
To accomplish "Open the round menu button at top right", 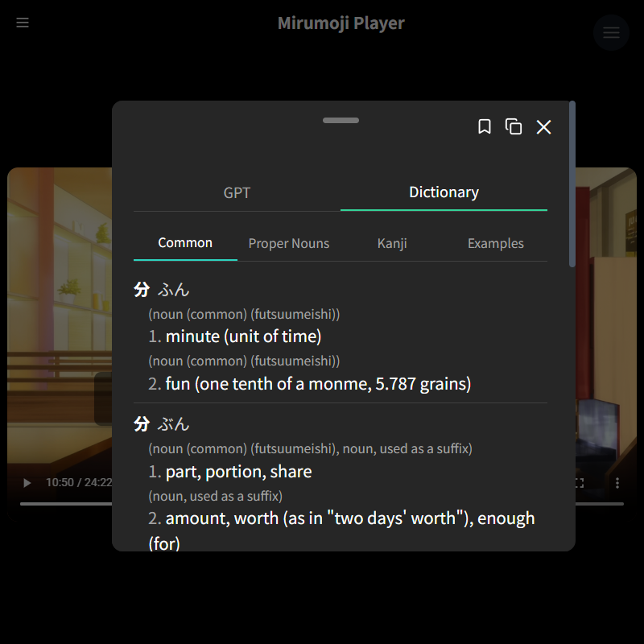I will coord(611,32).
